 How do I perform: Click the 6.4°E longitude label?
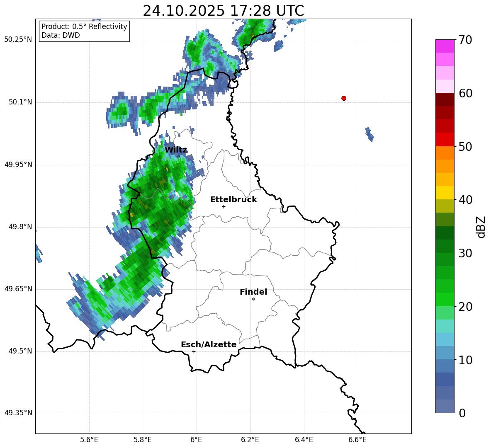304,440
